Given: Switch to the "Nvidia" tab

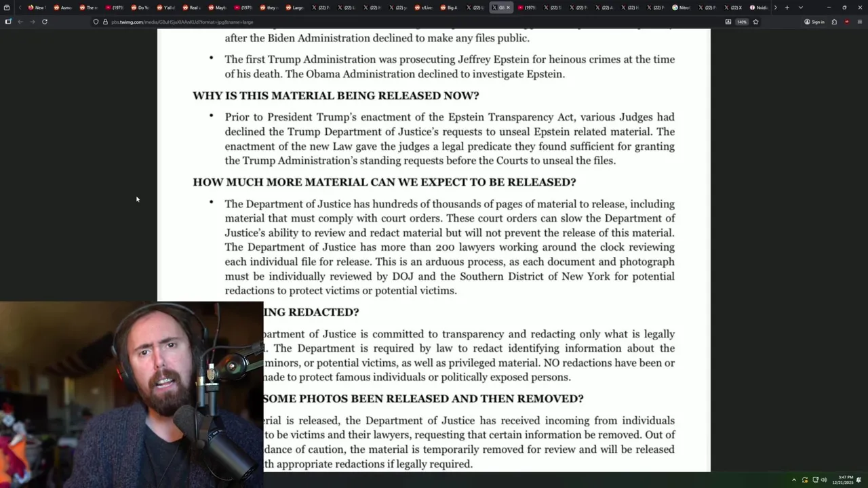Looking at the screenshot, I should click(x=758, y=7).
